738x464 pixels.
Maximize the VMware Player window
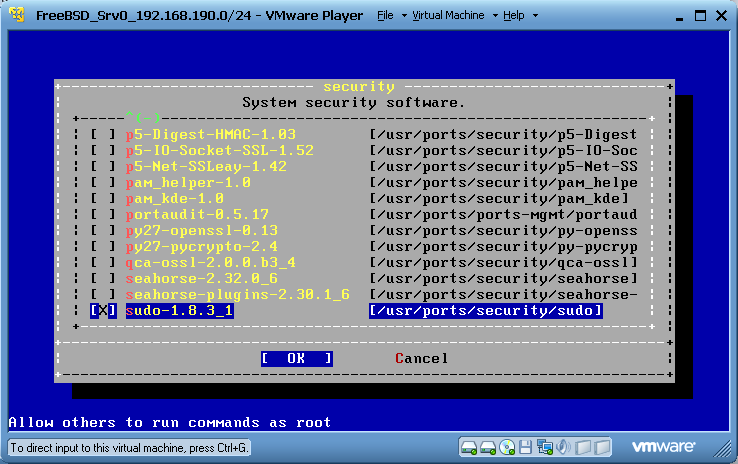click(700, 16)
